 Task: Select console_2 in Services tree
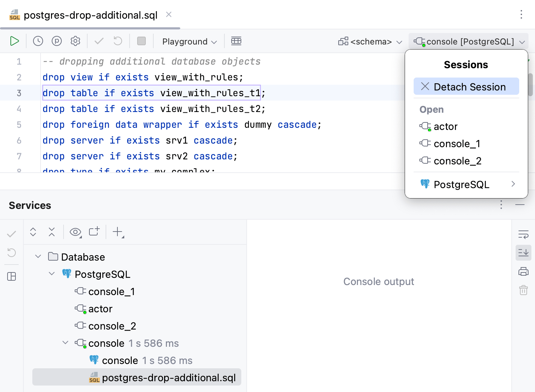(x=112, y=326)
